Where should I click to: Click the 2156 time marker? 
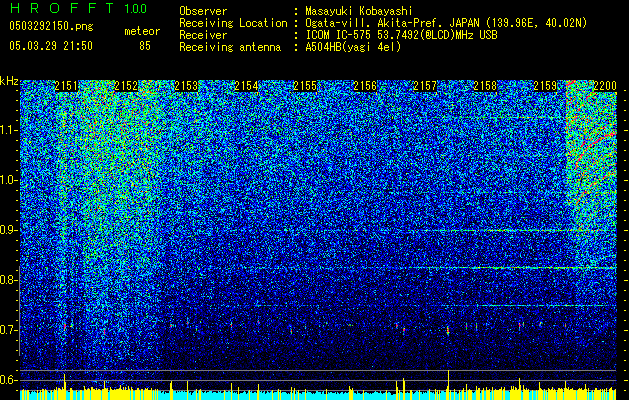click(365, 86)
